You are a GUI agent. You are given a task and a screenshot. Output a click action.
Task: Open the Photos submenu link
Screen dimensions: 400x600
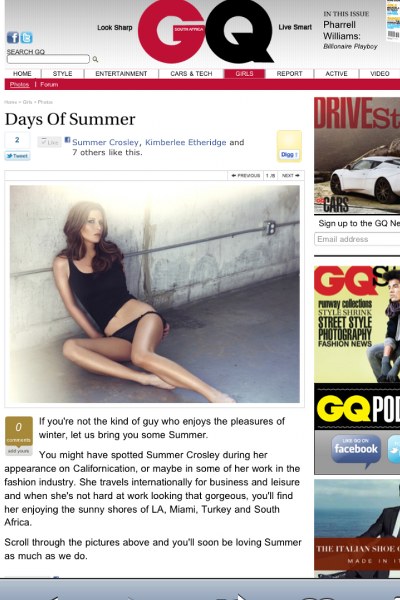(x=20, y=84)
